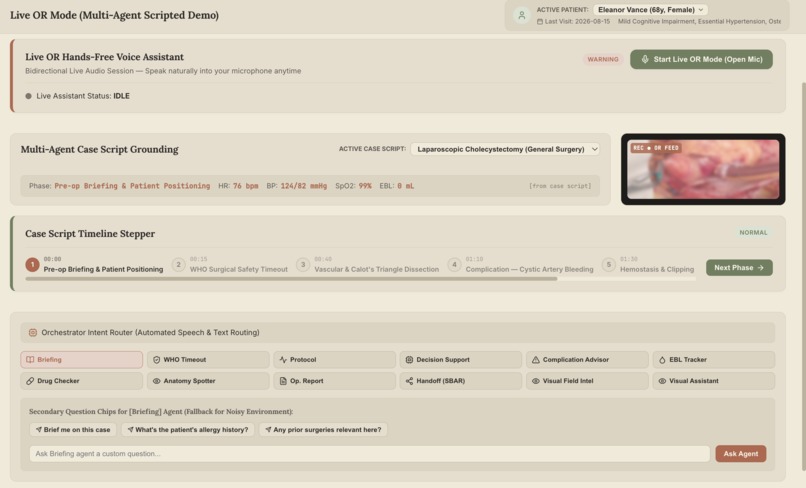Click the Decision Support brain icon
Screen dimensions: 806x488
coord(409,360)
